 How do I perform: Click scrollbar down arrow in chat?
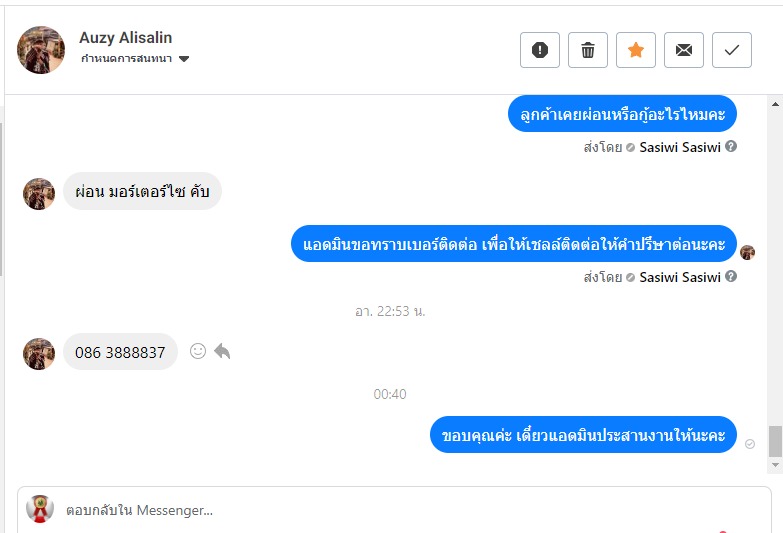tap(775, 465)
